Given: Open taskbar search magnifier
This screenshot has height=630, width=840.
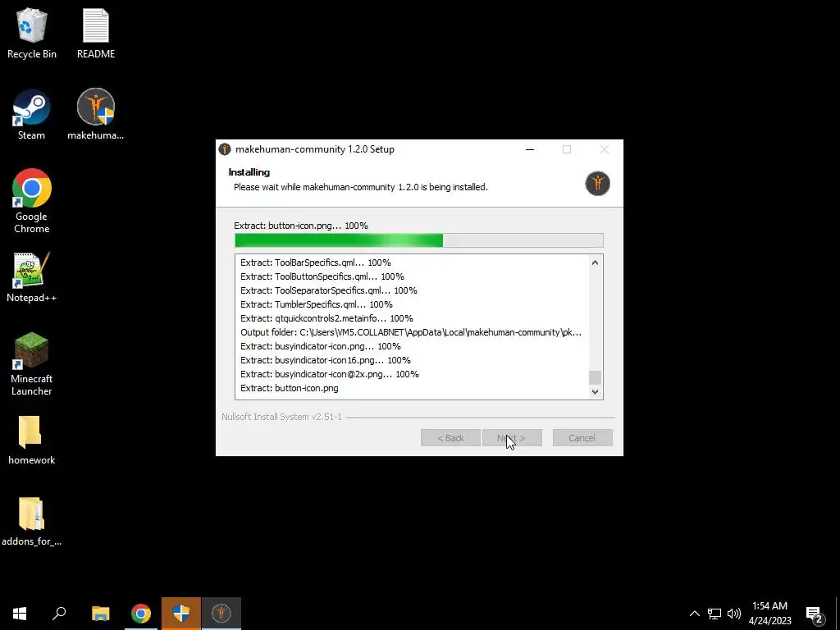Looking at the screenshot, I should point(59,614).
